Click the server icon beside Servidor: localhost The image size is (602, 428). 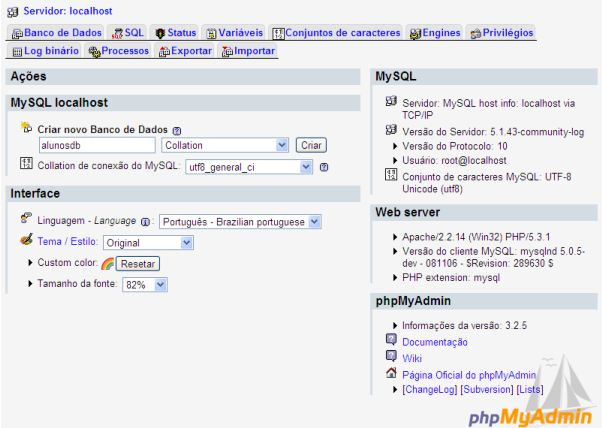pyautogui.click(x=12, y=12)
